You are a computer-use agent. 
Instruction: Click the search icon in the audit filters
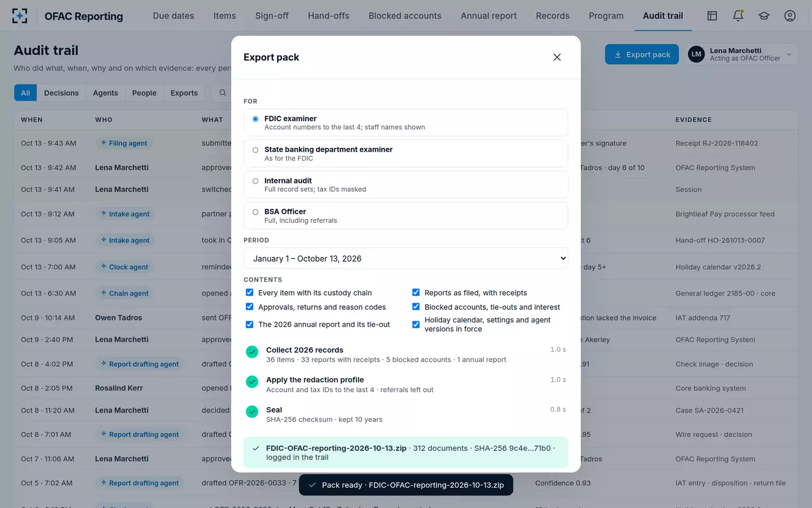(223, 93)
